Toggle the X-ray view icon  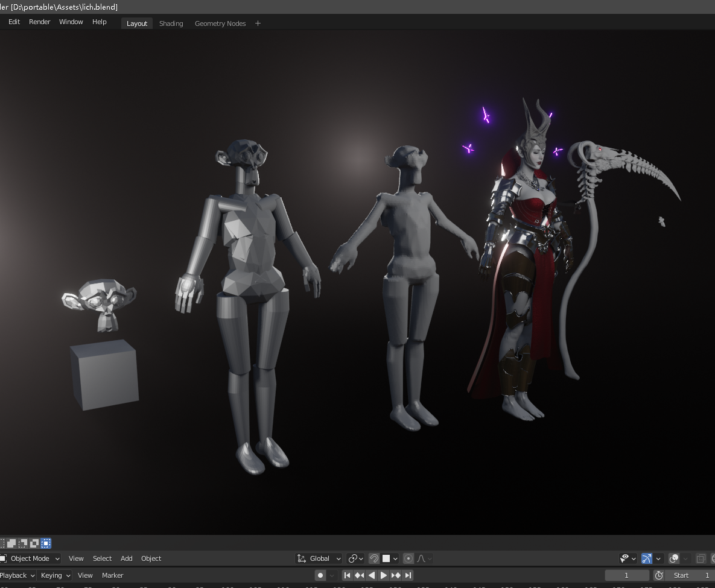(x=701, y=558)
